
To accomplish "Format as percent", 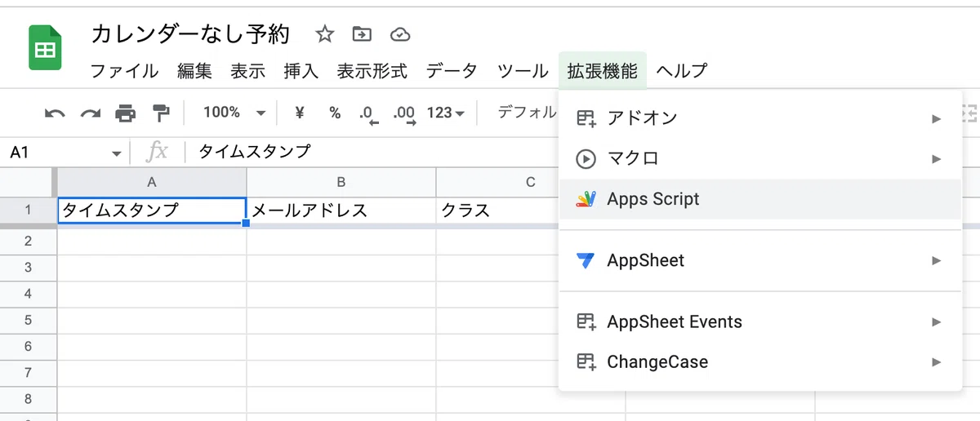I will point(335,113).
